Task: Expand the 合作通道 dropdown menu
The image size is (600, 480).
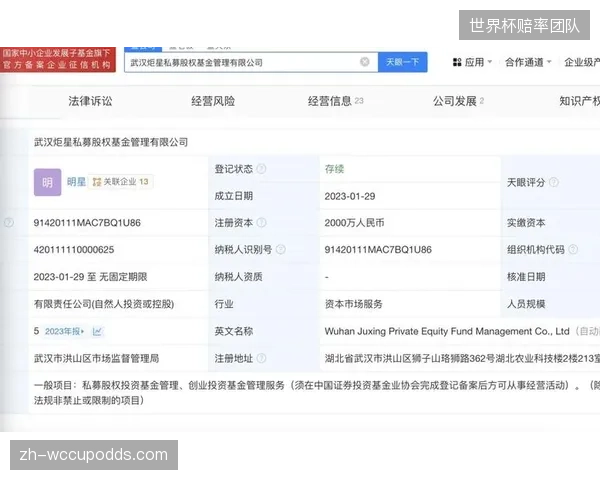Action: pyautogui.click(x=528, y=62)
